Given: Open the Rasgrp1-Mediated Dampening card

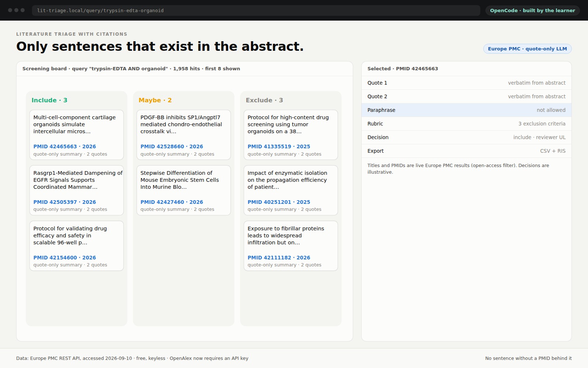Looking at the screenshot, I should pyautogui.click(x=76, y=190).
